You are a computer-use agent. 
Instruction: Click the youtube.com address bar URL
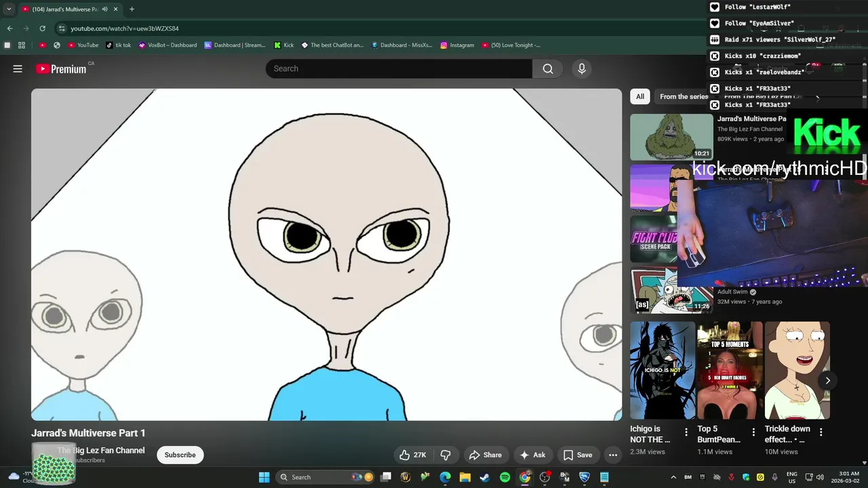(x=125, y=28)
